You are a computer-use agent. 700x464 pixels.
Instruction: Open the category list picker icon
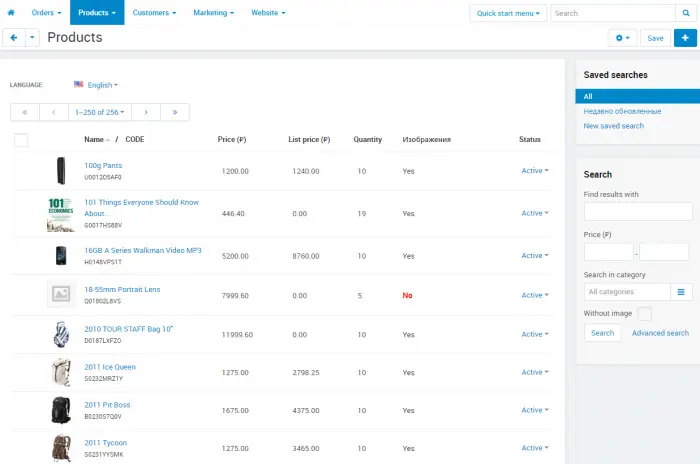click(x=681, y=292)
